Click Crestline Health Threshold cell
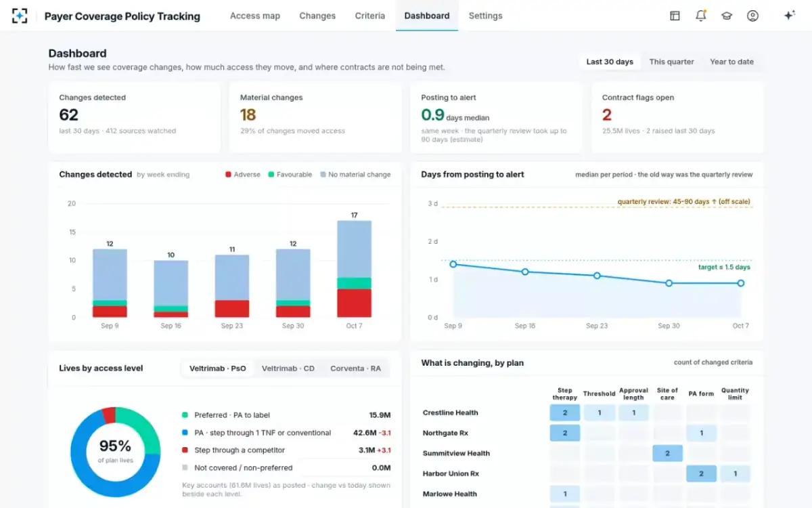Image resolution: width=812 pixels, height=508 pixels. 600,412
